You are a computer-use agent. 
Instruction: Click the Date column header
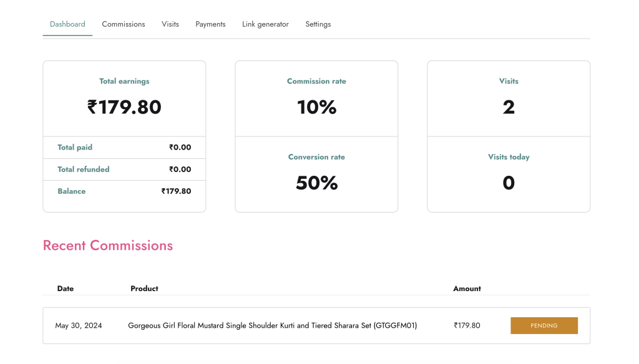66,289
